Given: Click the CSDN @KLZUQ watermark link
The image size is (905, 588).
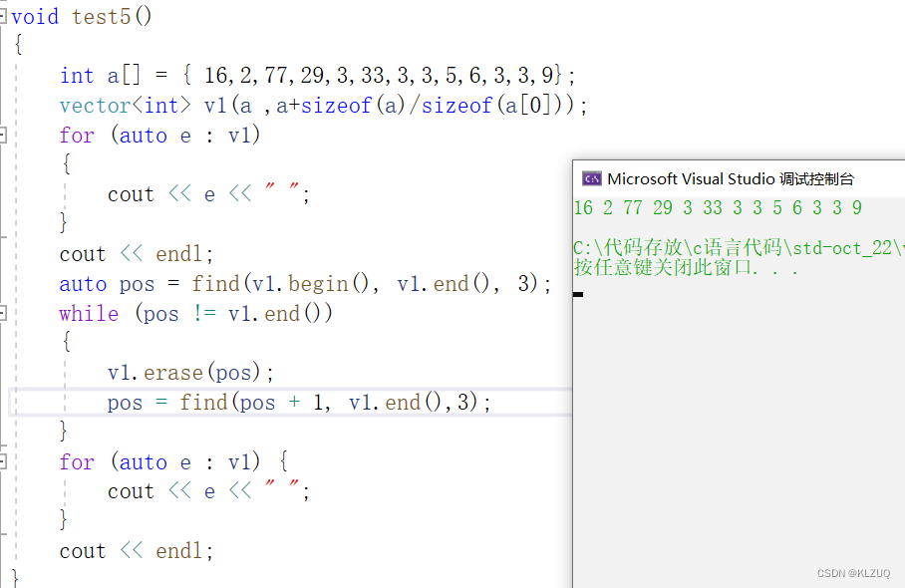Looking at the screenshot, I should click(852, 573).
